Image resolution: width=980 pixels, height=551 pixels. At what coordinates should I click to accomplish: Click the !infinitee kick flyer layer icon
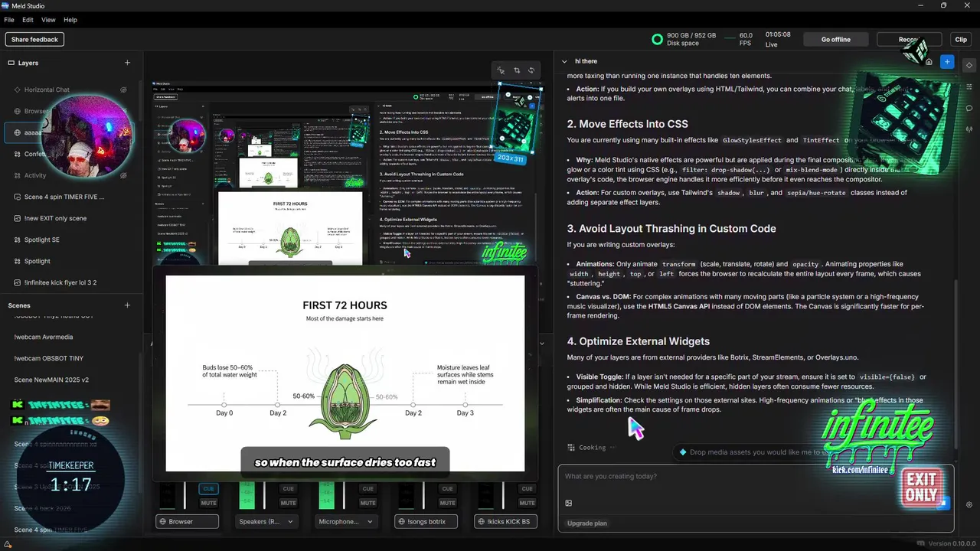pos(17,282)
